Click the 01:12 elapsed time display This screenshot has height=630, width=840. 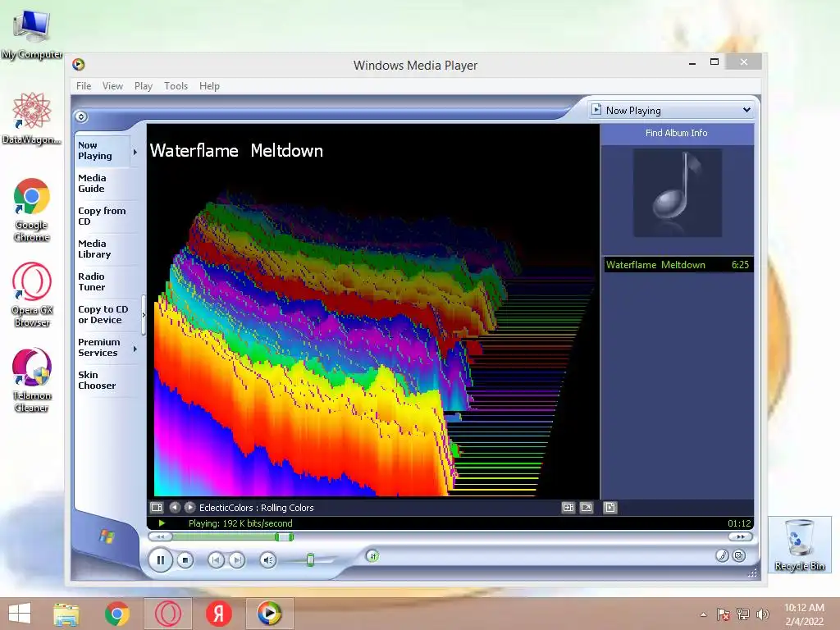pos(739,523)
